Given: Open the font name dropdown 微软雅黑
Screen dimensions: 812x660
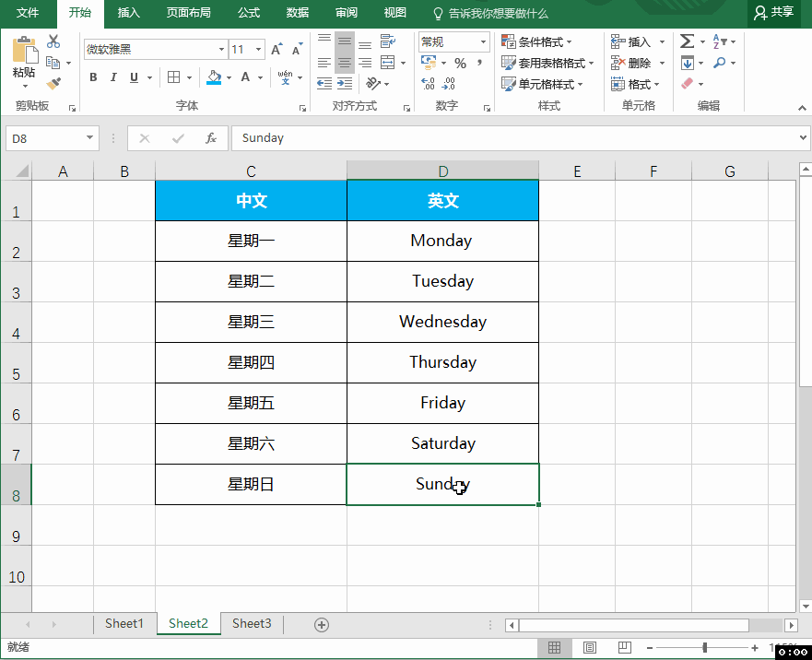Looking at the screenshot, I should (221, 49).
